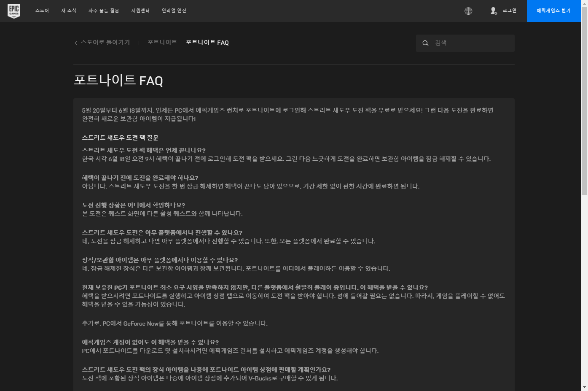Open the 지원센터 menu item
The image size is (588, 391).
(x=140, y=11)
